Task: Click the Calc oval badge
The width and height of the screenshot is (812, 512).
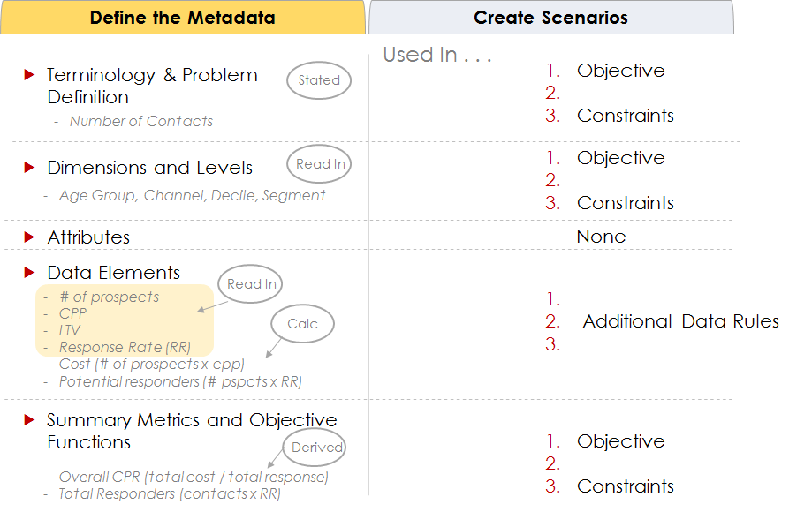Action: 302,324
